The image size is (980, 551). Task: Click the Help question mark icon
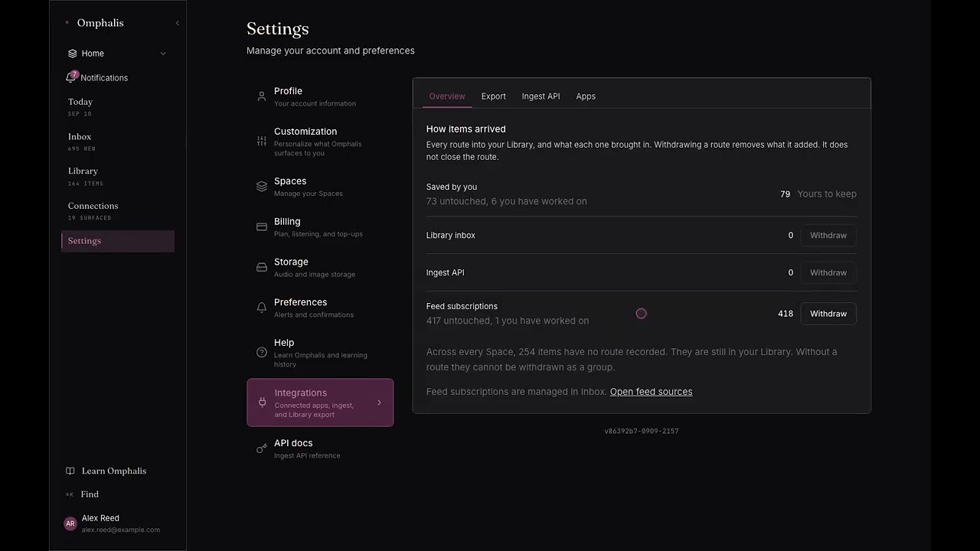tap(262, 353)
